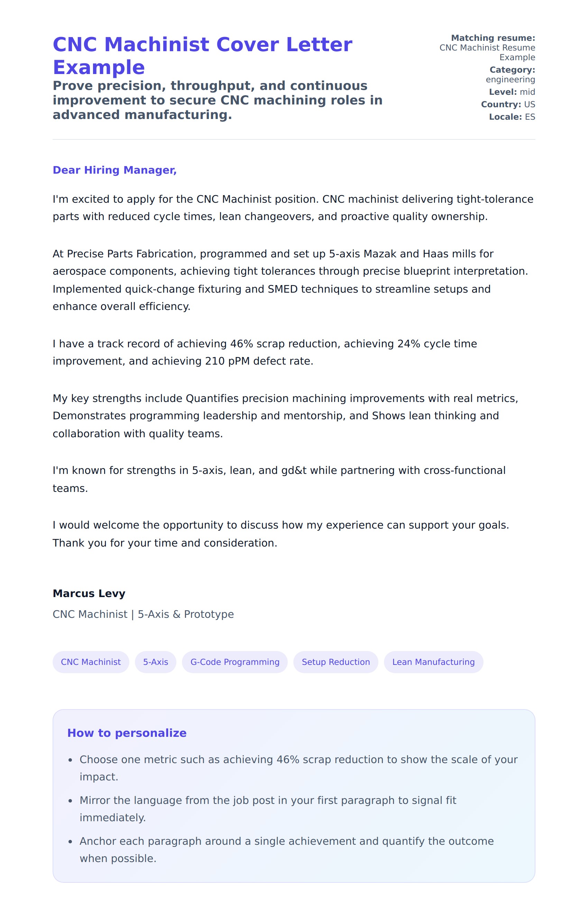Select the CNC Machinist tag pill
The height and width of the screenshot is (916, 588).
point(91,662)
